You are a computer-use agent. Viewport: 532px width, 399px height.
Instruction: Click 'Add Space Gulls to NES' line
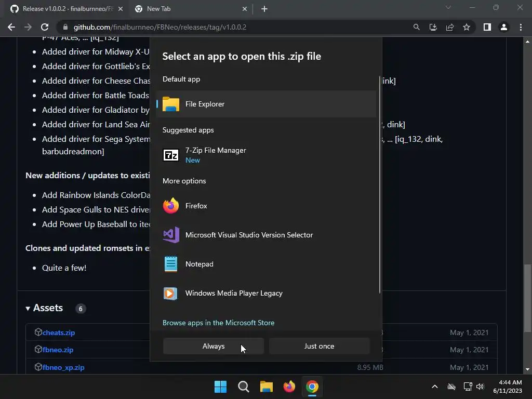96,210
